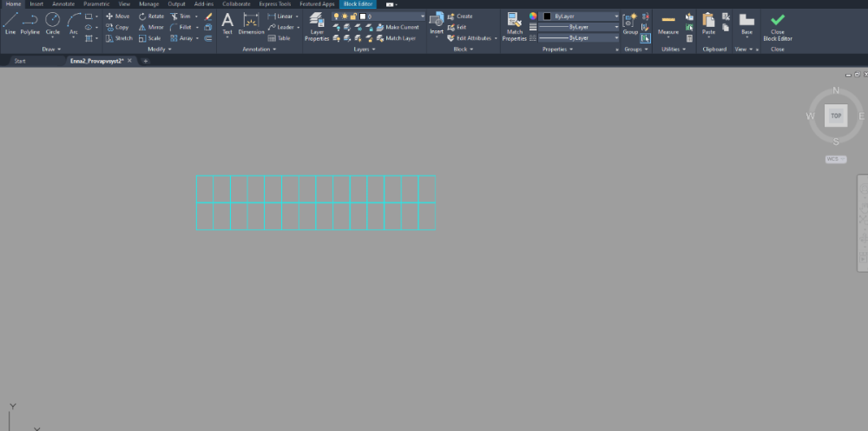Viewport: 868px width, 431px height.
Task: Choose the Circle tool
Action: tap(53, 23)
